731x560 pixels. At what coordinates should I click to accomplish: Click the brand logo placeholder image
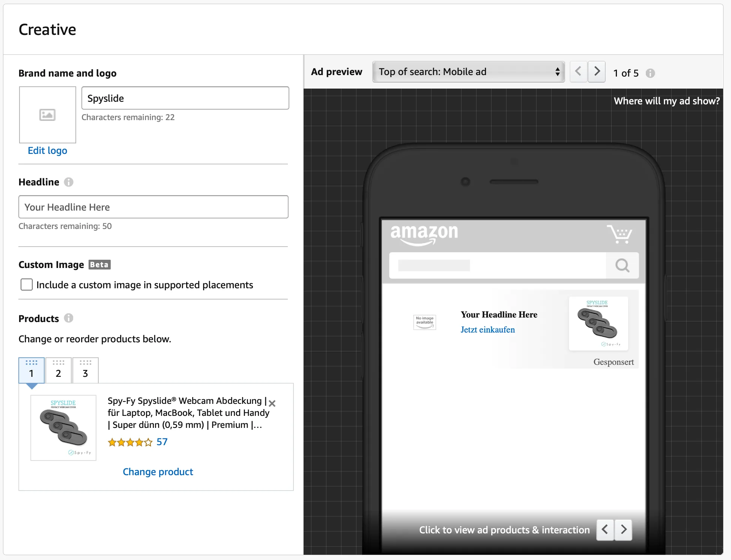click(48, 115)
